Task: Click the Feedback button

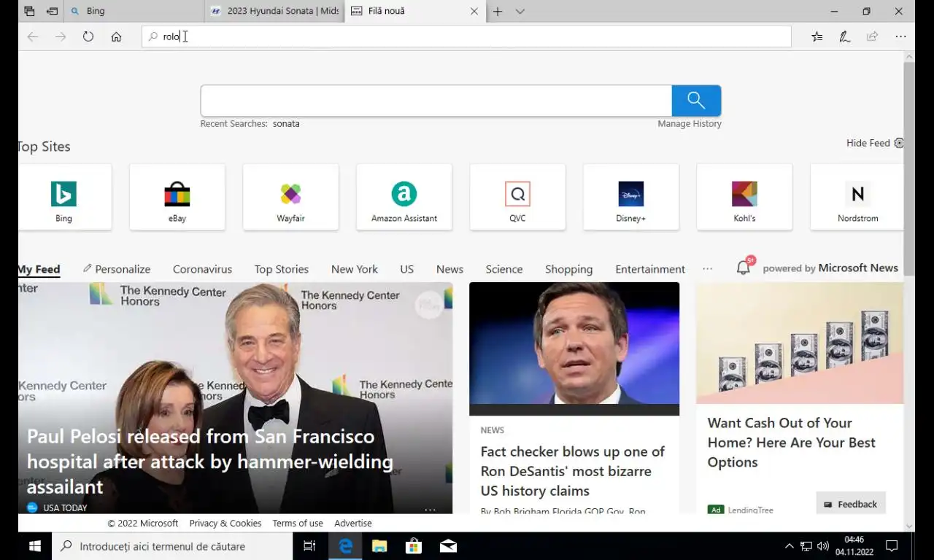Action: (x=851, y=504)
